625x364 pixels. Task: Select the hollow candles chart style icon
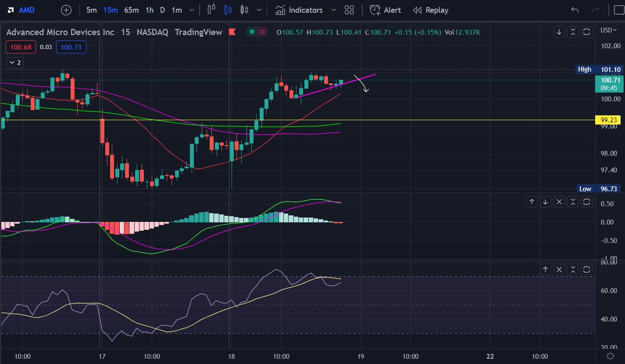tap(244, 10)
